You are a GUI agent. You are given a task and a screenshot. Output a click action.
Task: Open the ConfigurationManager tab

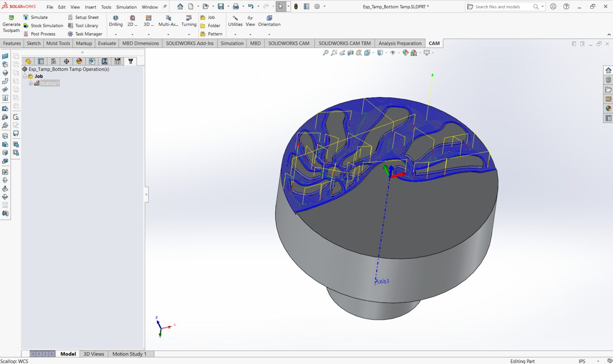point(53,61)
